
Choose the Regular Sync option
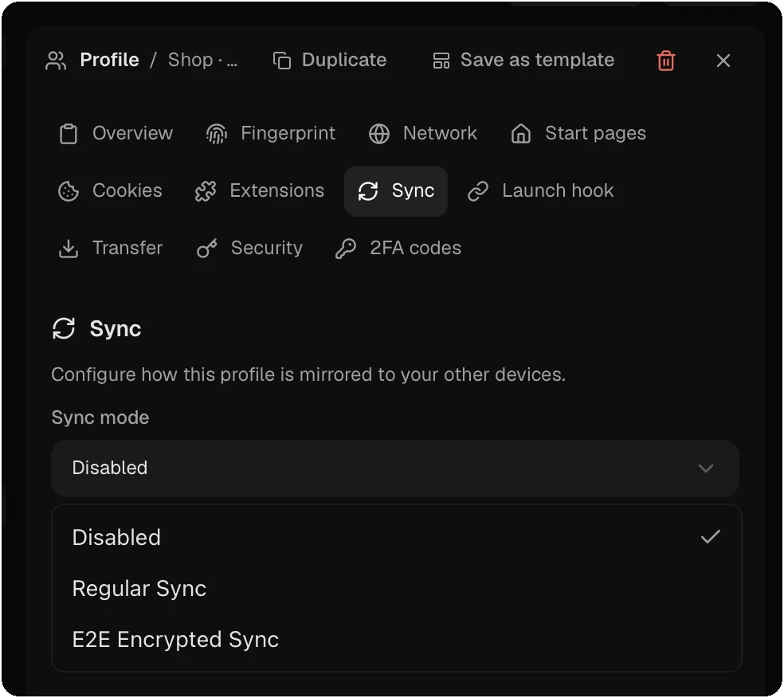(x=397, y=589)
